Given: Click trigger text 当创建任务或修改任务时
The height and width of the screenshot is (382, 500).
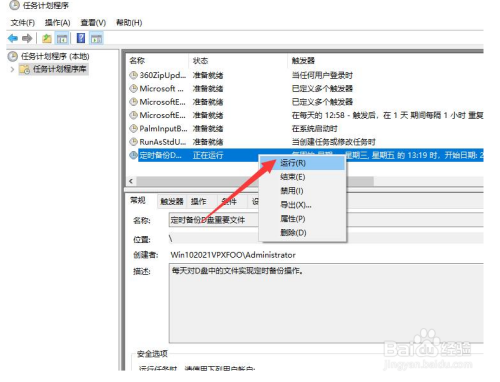Looking at the screenshot, I should (x=333, y=142).
